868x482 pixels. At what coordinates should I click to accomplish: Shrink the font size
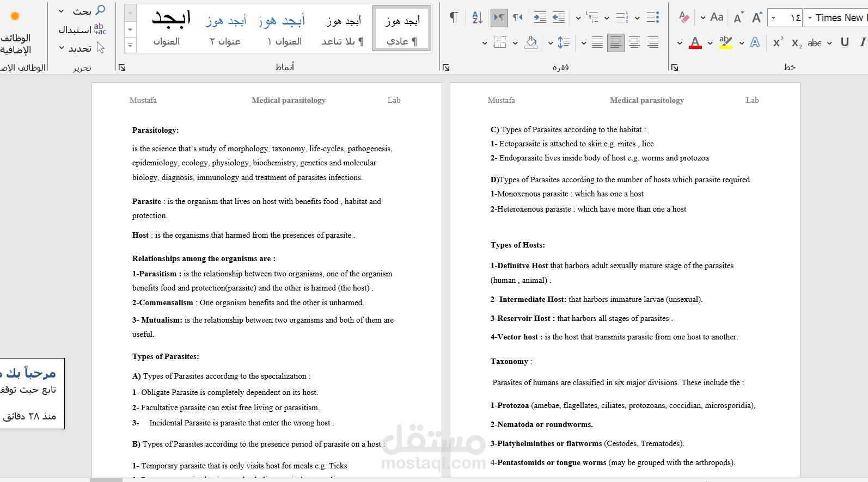click(738, 17)
